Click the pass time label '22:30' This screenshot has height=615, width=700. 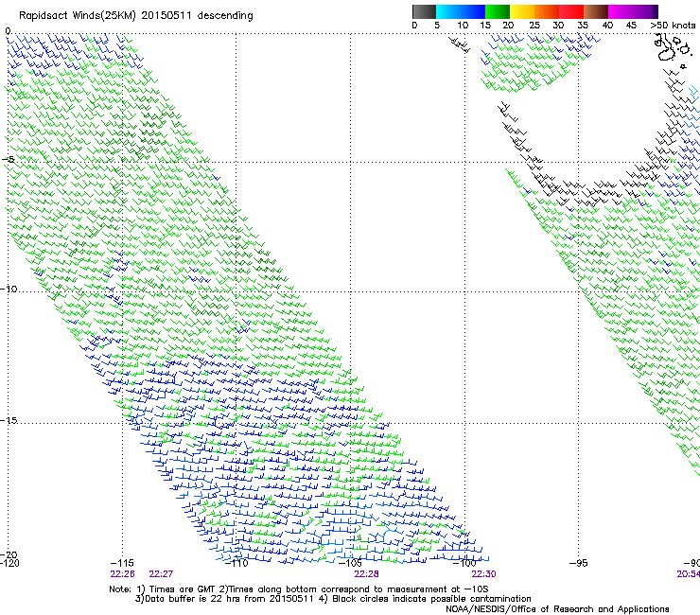pos(483,573)
